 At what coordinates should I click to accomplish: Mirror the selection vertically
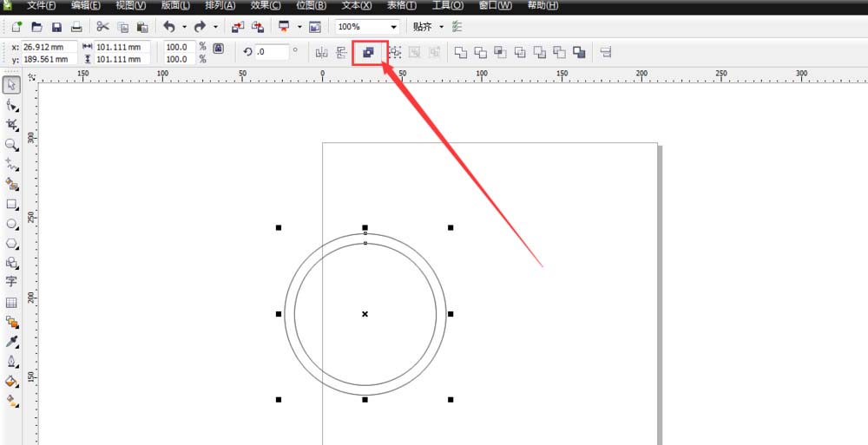[x=341, y=53]
